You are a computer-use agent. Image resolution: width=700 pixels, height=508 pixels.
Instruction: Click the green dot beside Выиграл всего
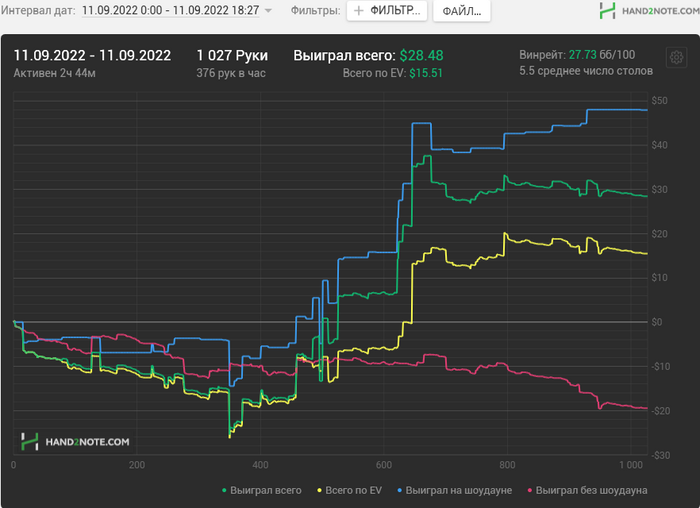(224, 491)
